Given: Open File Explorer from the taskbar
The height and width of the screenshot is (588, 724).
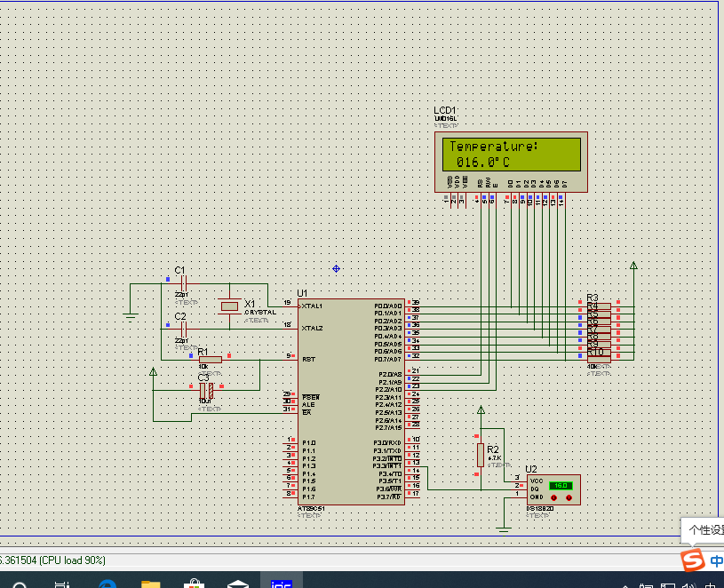Looking at the screenshot, I should click(150, 583).
